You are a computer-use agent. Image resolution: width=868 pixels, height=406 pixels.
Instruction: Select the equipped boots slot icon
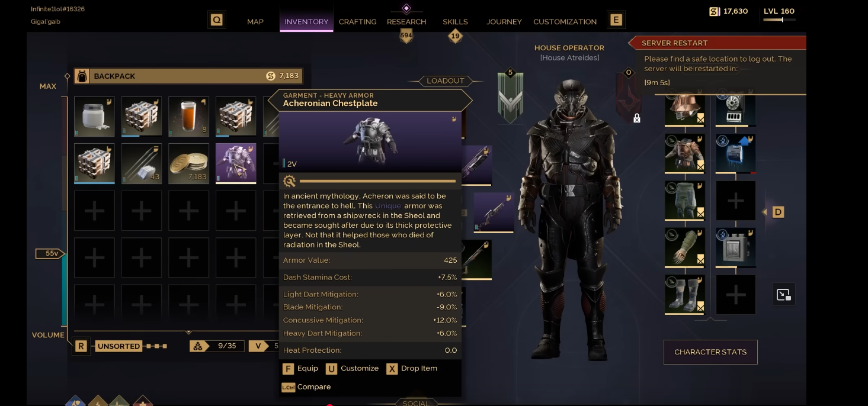point(685,294)
